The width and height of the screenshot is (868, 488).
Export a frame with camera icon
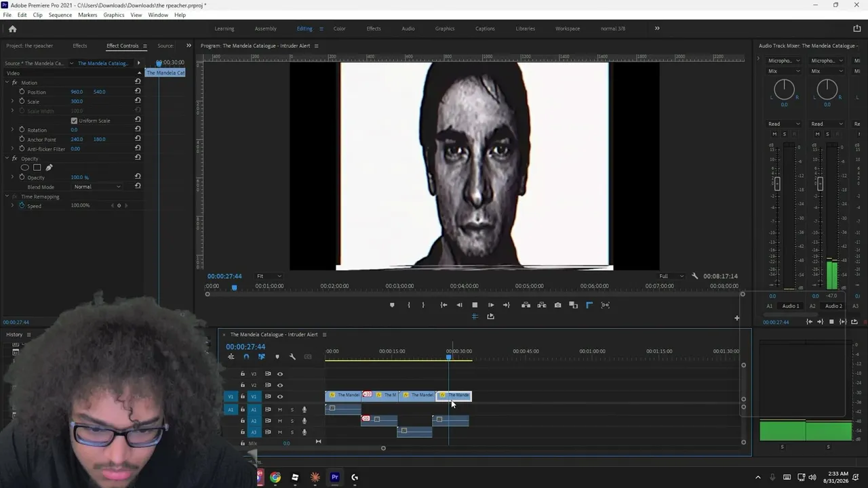pyautogui.click(x=557, y=305)
